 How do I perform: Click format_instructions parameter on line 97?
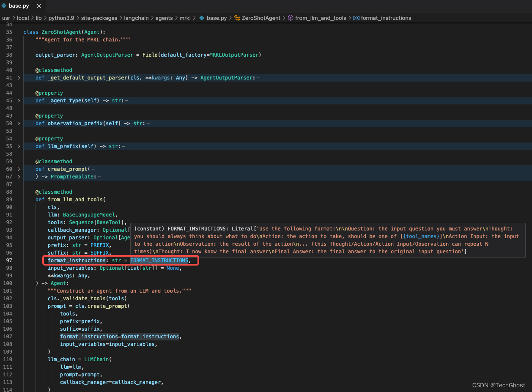(x=77, y=260)
